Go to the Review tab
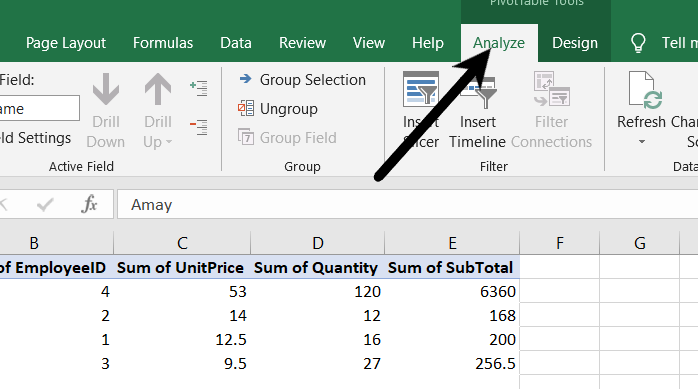This screenshot has width=698, height=389. coord(302,43)
